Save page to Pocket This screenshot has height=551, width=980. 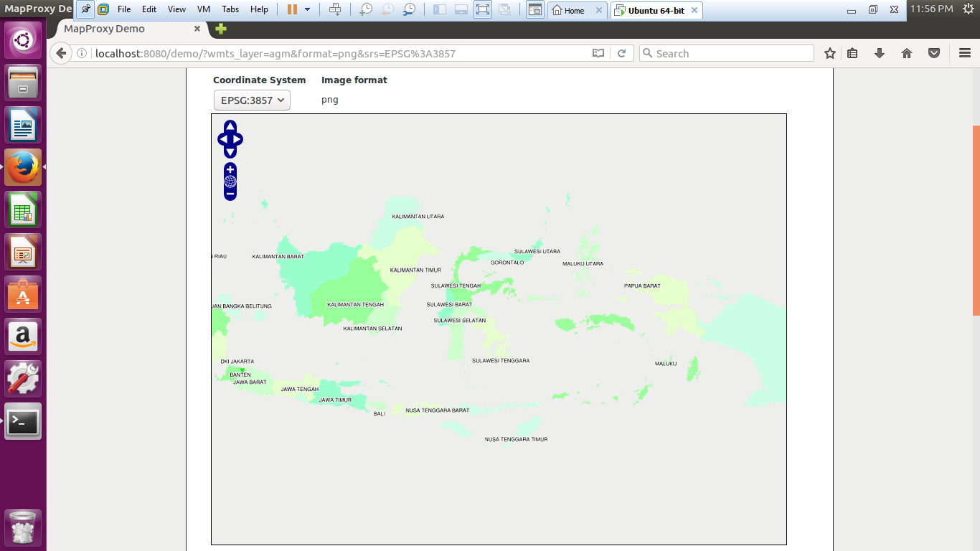[x=934, y=53]
